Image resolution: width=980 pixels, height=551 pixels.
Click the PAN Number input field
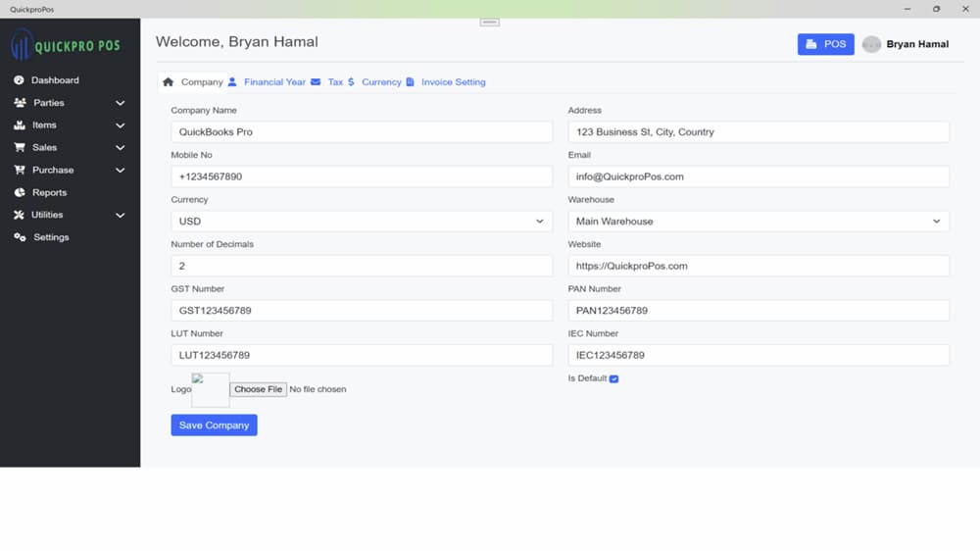759,311
